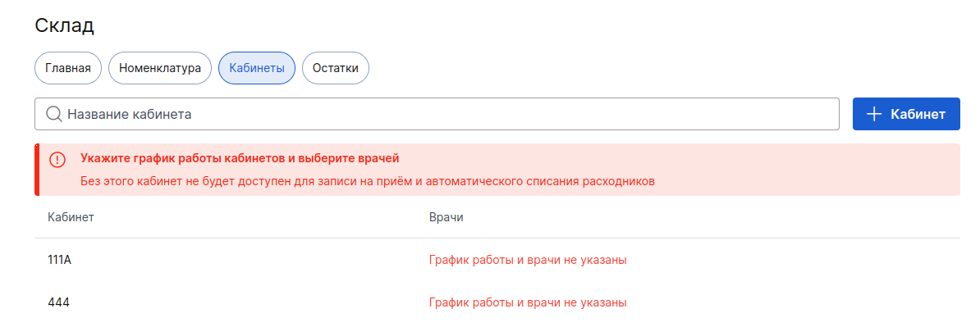The height and width of the screenshot is (327, 980).
Task: Click the Склад page heading
Action: (x=64, y=25)
